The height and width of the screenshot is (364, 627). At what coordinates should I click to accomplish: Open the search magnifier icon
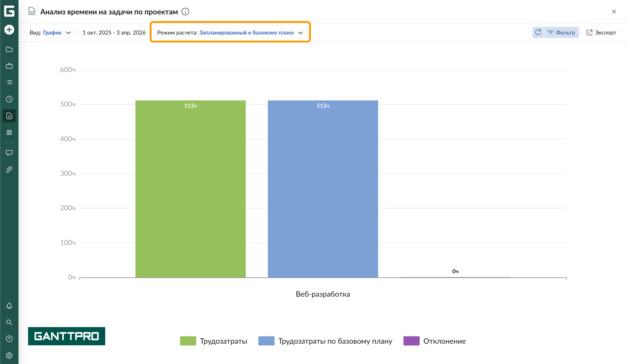tap(9, 322)
